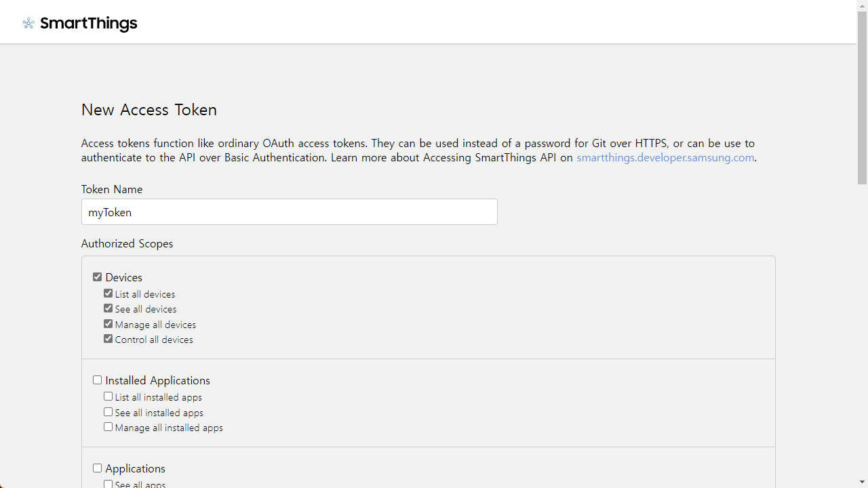Focus the Token Name input field
868x488 pixels.
tap(289, 212)
